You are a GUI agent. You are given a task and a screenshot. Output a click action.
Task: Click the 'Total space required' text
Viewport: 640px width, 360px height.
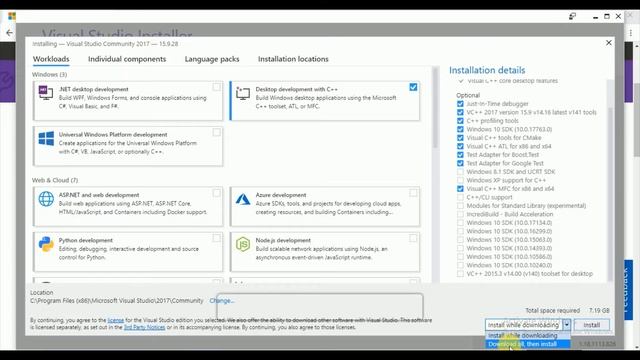552,311
